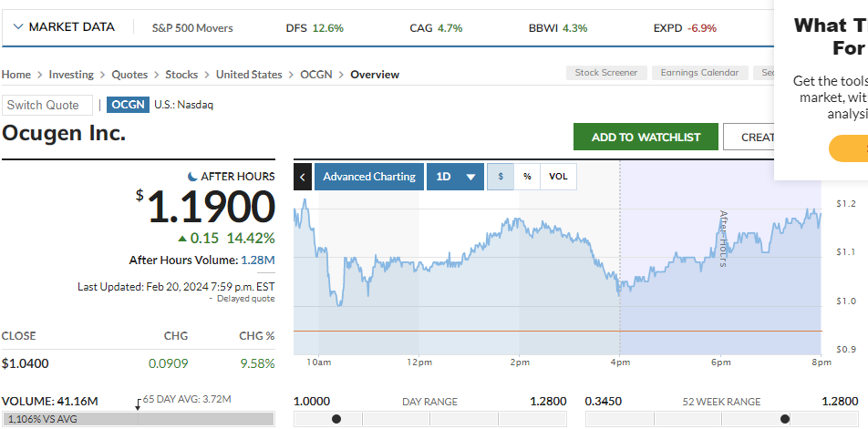
Task: Expand the Market Data dropdown
Action: (64, 27)
